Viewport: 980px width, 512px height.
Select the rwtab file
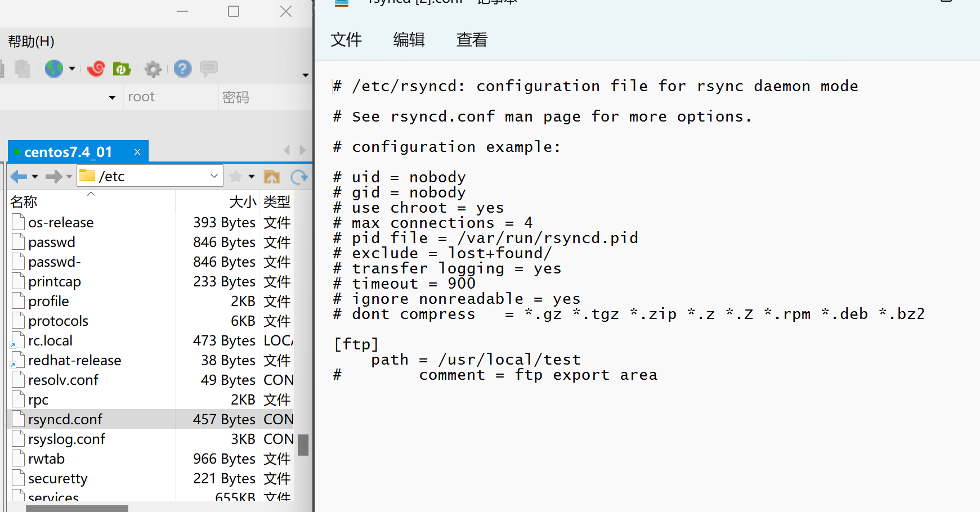(47, 459)
